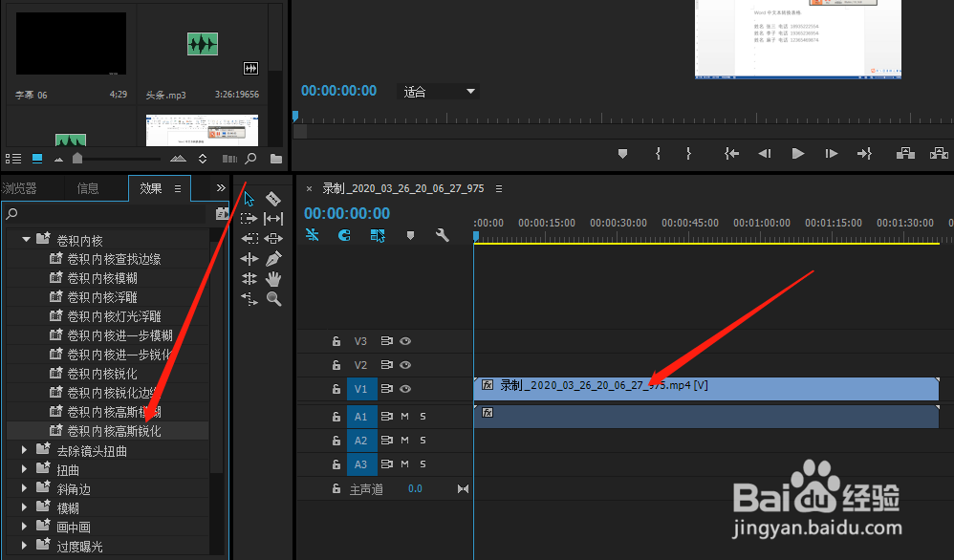Open timeline display settings wrench
Image resolution: width=954 pixels, height=560 pixels.
(443, 235)
